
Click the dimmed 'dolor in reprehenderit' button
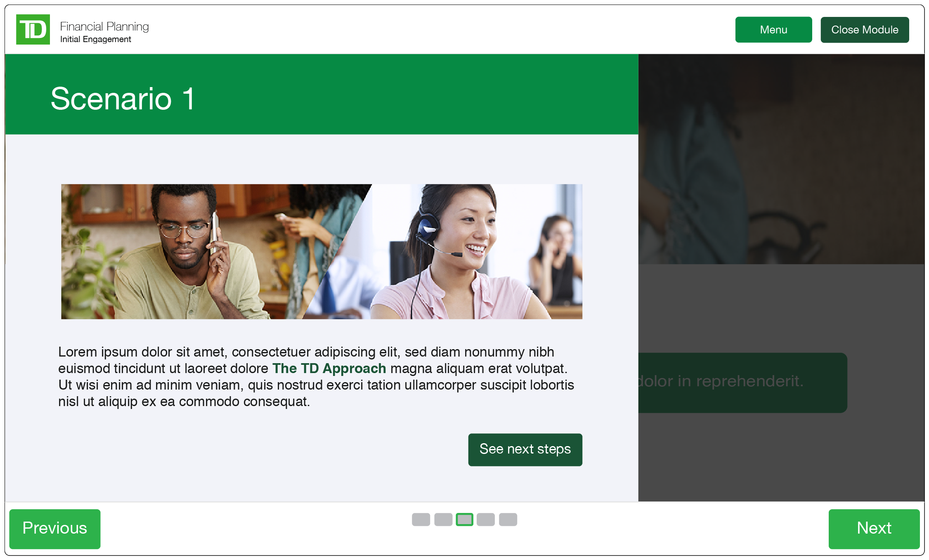pos(742,383)
